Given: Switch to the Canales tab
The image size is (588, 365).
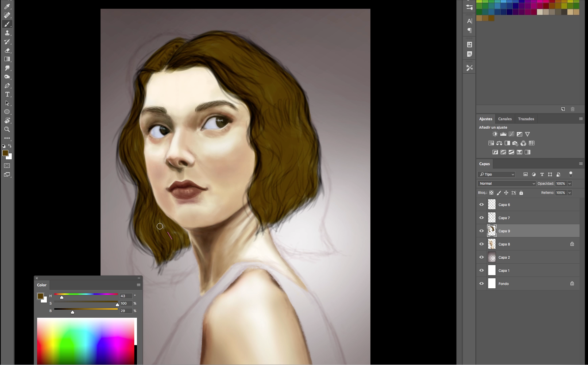Looking at the screenshot, I should [x=505, y=119].
